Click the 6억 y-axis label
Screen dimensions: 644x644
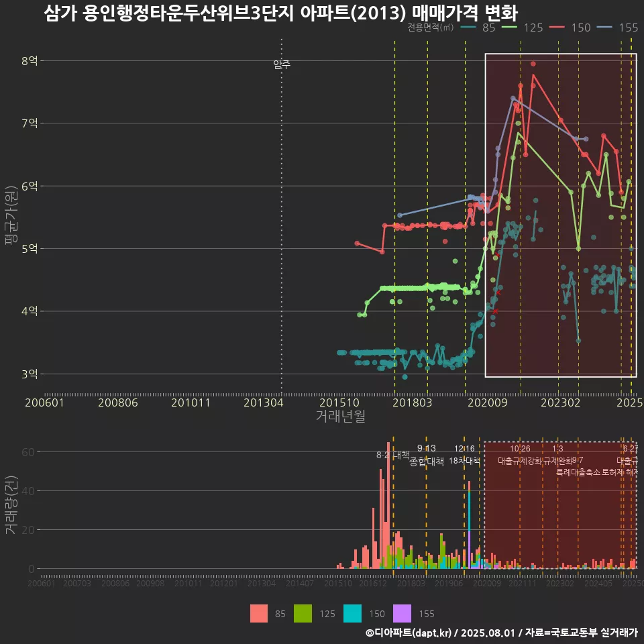(x=30, y=186)
